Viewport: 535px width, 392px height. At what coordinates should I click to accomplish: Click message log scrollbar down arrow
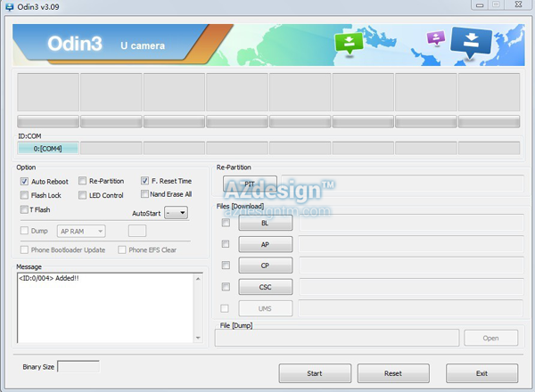(x=198, y=338)
